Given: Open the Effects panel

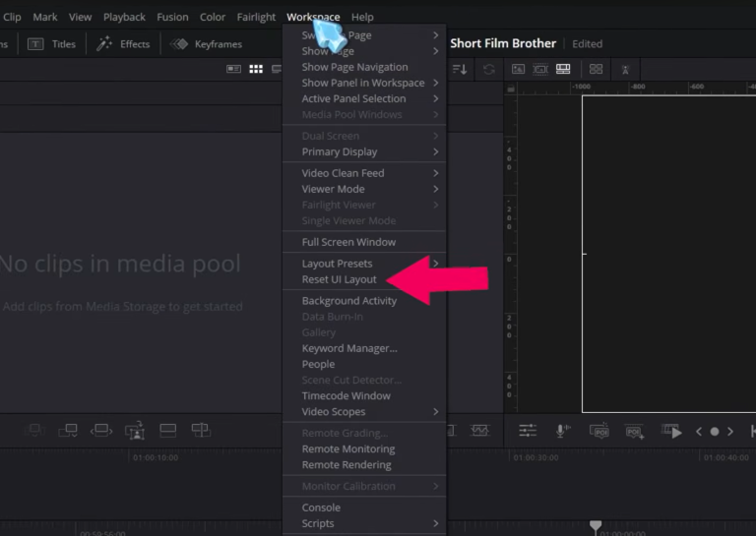Looking at the screenshot, I should (123, 44).
